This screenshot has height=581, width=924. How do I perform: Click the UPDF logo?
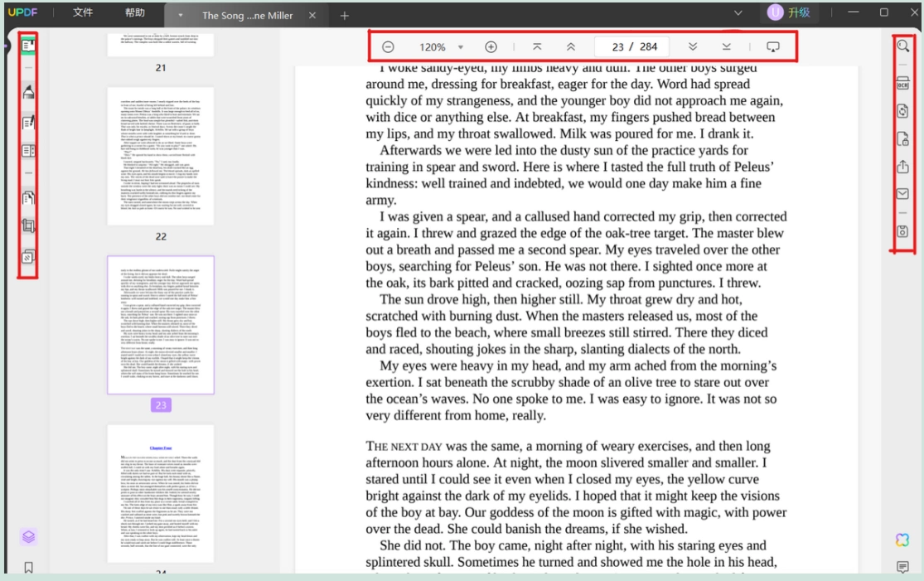22,12
